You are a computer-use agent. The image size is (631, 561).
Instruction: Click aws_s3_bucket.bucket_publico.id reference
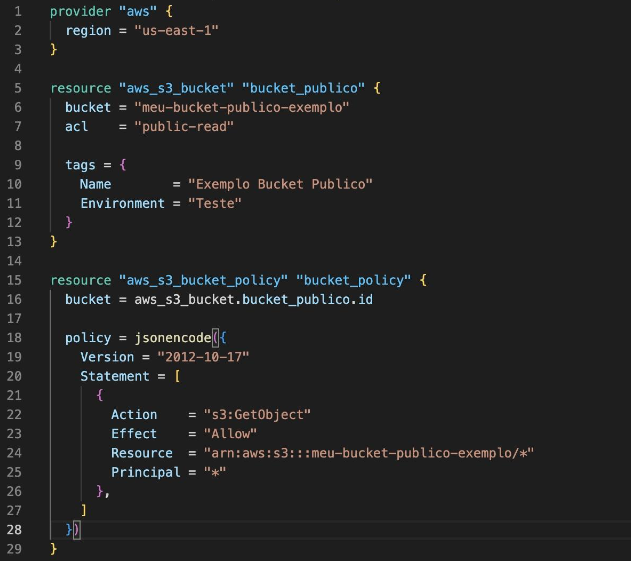pyautogui.click(x=254, y=299)
